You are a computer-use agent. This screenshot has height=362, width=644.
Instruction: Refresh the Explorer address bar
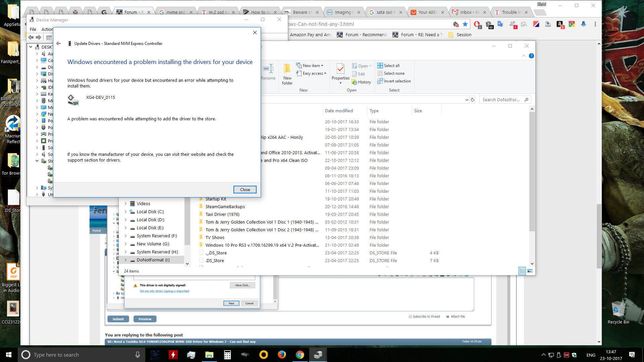click(473, 100)
